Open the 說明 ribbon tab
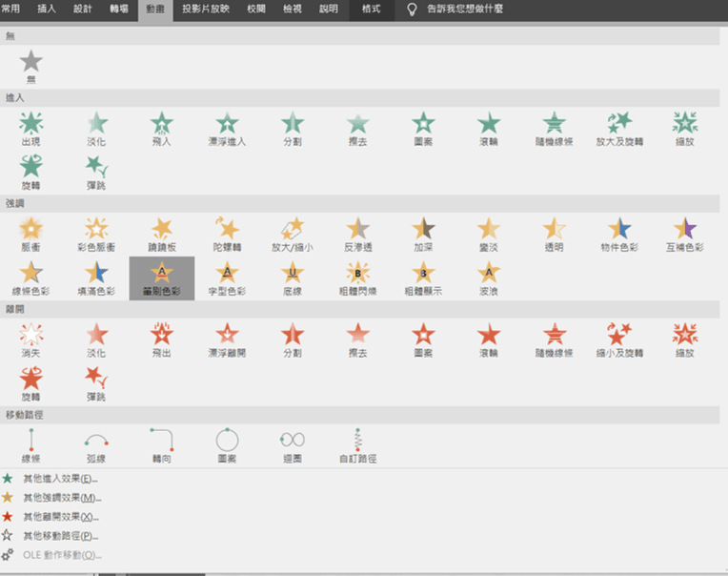This screenshot has width=728, height=576. coord(329,9)
